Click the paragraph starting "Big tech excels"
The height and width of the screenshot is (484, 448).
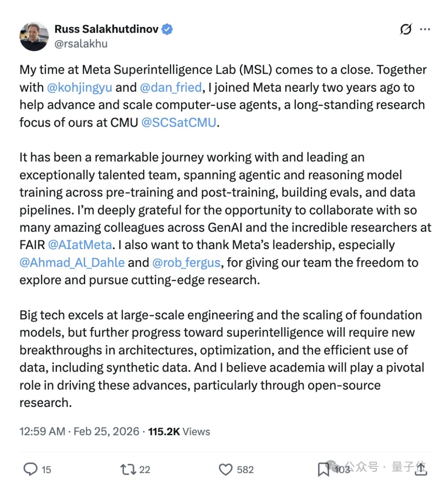(220, 358)
